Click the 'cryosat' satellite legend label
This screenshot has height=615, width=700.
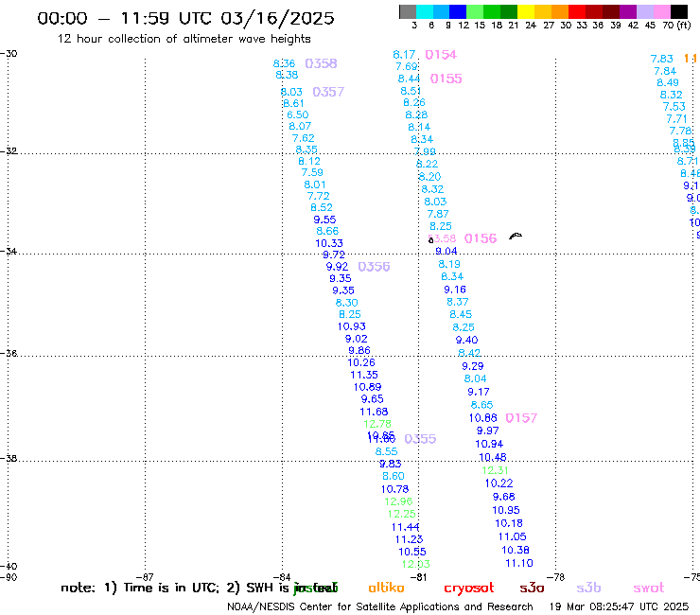[469, 589]
